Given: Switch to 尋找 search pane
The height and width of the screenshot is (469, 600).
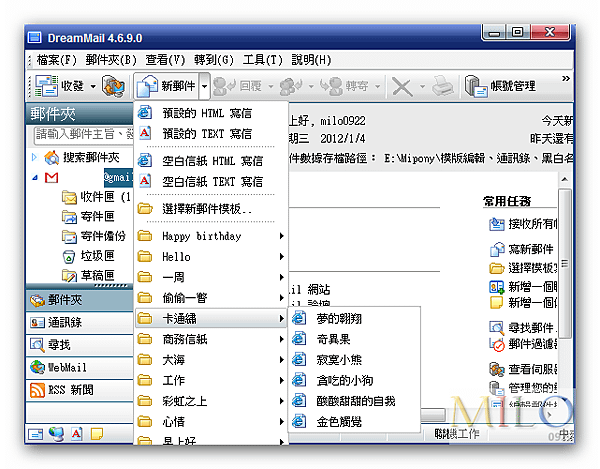Looking at the screenshot, I should coord(80,345).
